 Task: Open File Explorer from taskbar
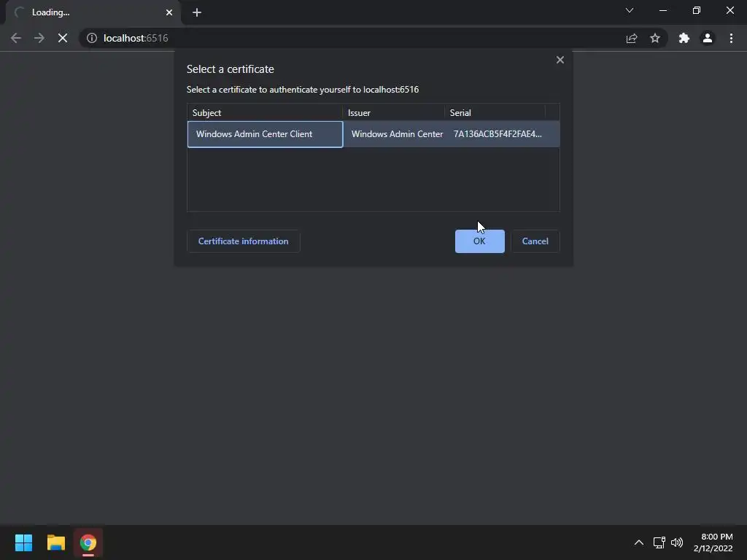[x=55, y=542]
